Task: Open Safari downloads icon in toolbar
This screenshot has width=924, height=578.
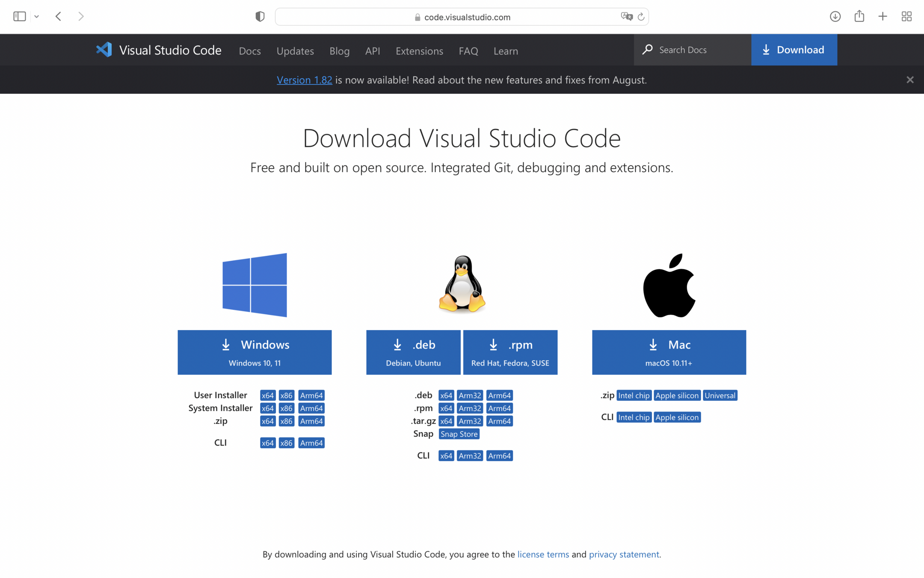Action: tap(835, 16)
